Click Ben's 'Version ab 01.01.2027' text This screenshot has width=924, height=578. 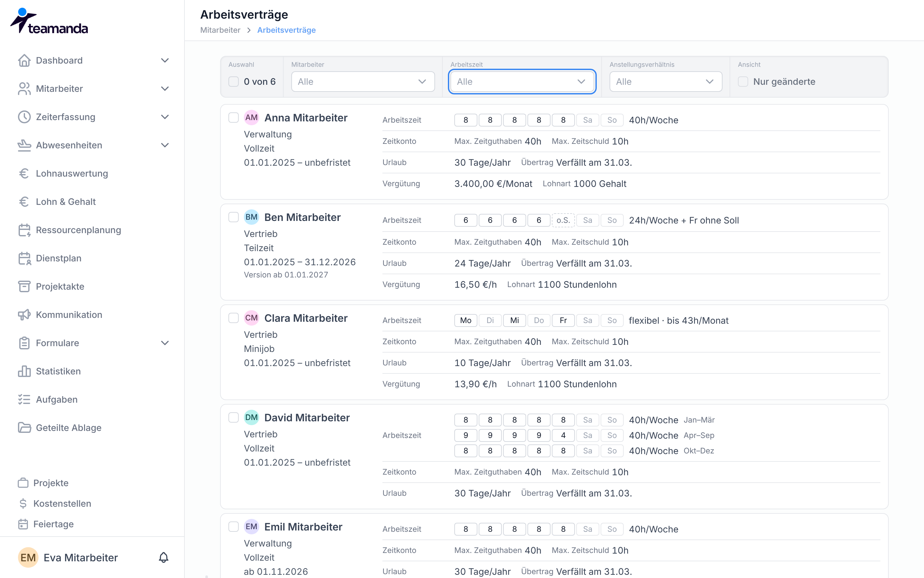pos(286,275)
